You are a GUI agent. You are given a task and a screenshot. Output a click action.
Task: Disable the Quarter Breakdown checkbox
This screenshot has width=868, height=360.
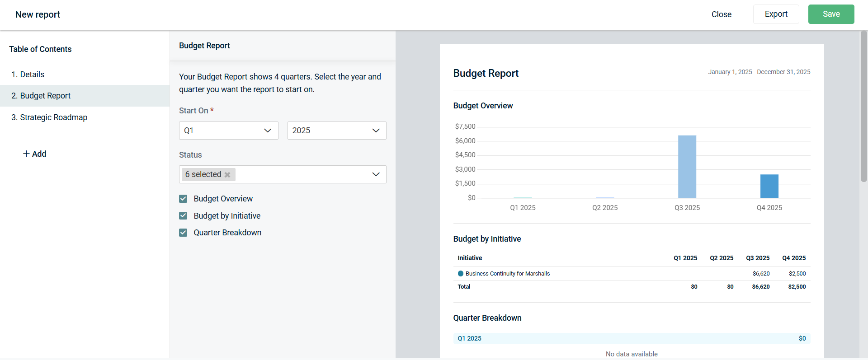pos(183,233)
